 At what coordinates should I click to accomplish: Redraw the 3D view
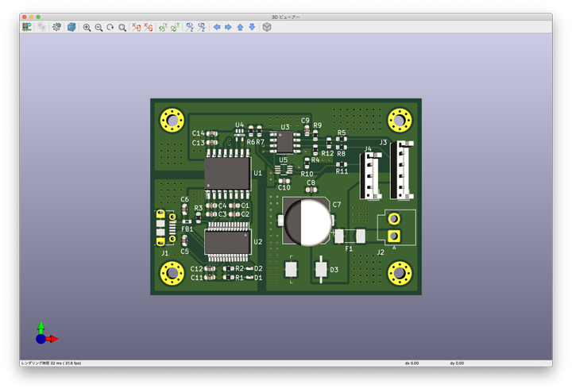click(x=110, y=27)
